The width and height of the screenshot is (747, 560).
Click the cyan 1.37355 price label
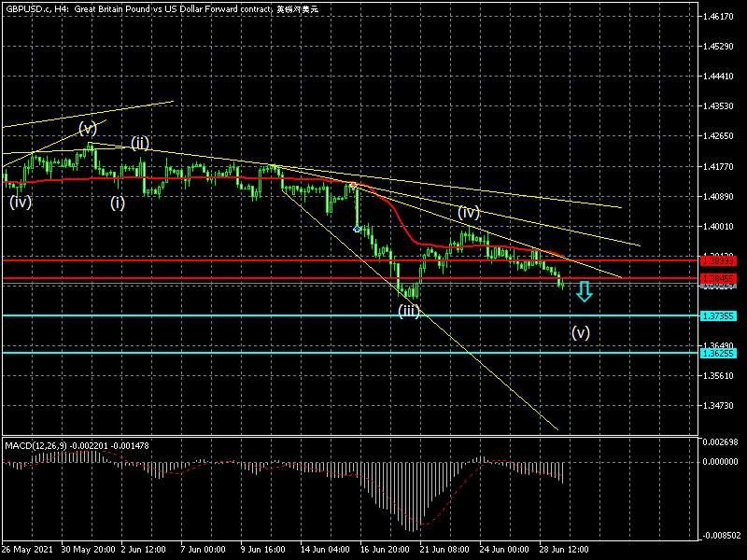click(718, 316)
